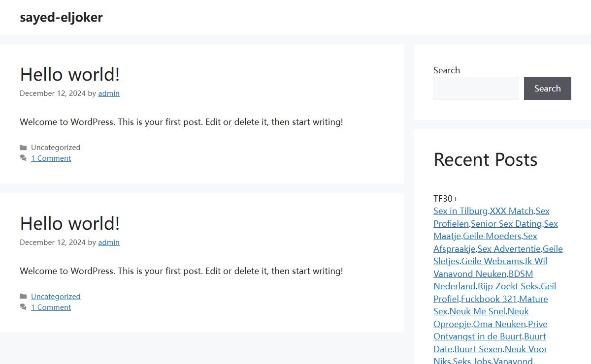
Task: Open the Geile Moeders link
Action: coord(492,236)
